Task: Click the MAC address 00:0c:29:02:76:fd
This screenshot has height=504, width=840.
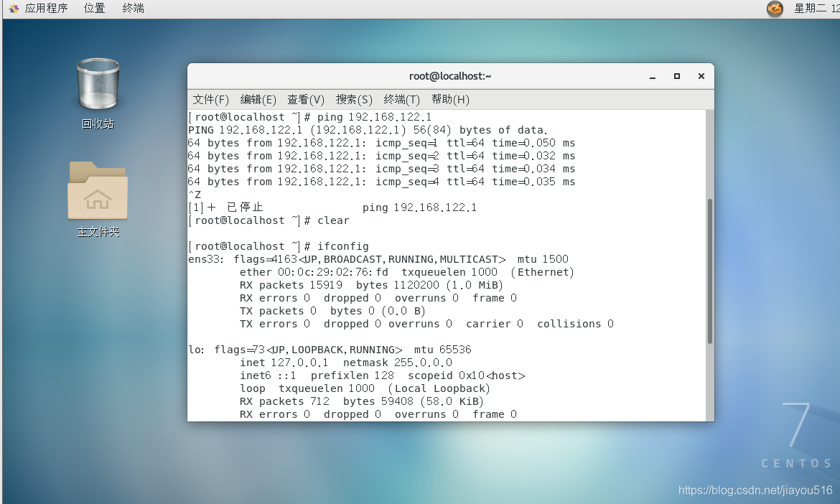Action: coord(332,272)
